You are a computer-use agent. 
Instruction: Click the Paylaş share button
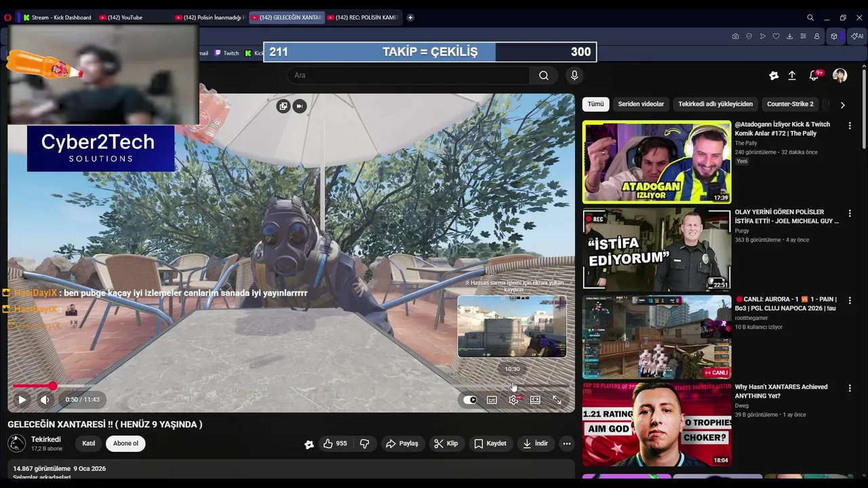[x=401, y=443]
